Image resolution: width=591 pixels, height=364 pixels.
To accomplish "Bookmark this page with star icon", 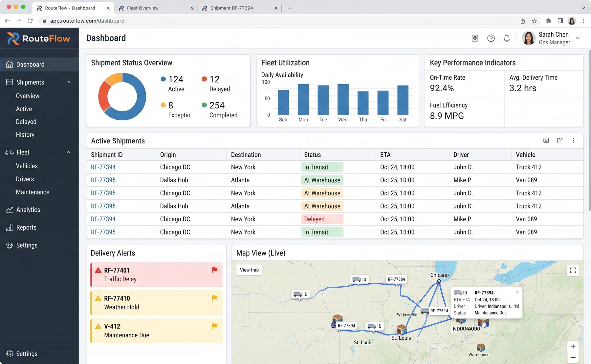I will click(x=534, y=21).
